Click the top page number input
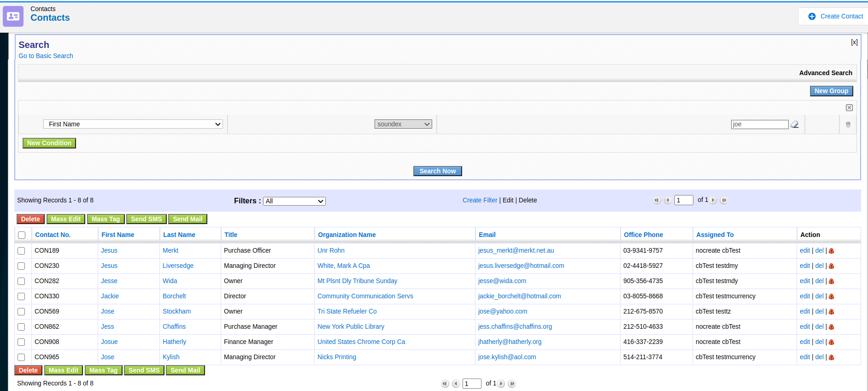This screenshot has width=868, height=391. click(684, 200)
